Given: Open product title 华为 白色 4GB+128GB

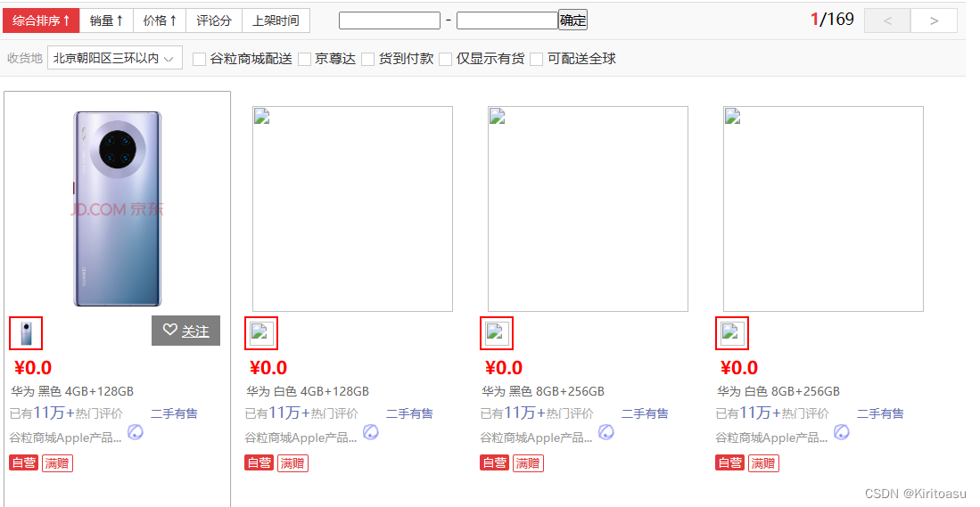Looking at the screenshot, I should coord(308,391).
